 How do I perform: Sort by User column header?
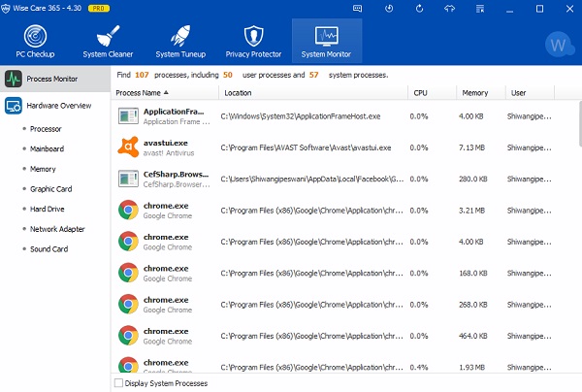point(530,93)
